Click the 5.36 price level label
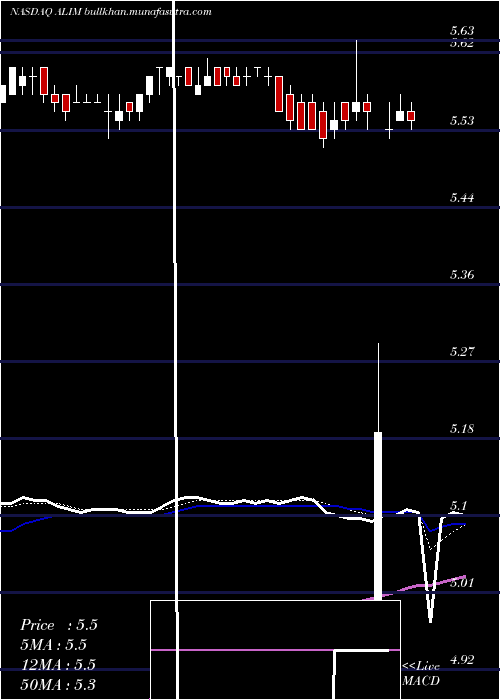This screenshot has width=500, height=700. [x=462, y=275]
